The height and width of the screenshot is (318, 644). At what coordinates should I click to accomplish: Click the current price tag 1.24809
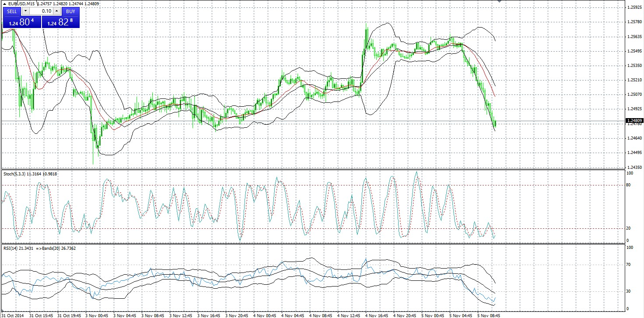(x=634, y=121)
